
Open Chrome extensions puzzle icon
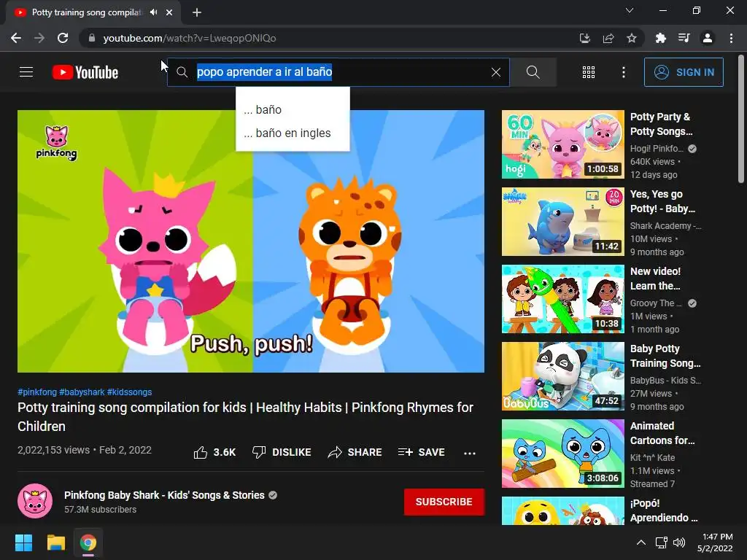pyautogui.click(x=660, y=38)
